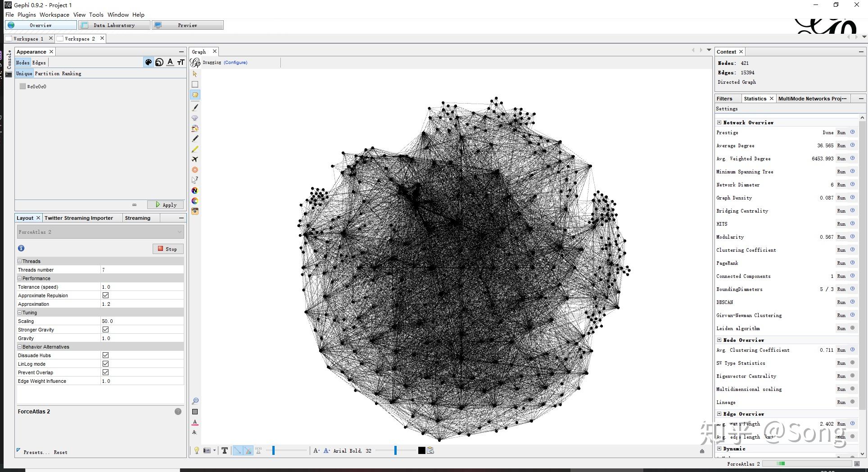Edit the Scaling value field

142,321
